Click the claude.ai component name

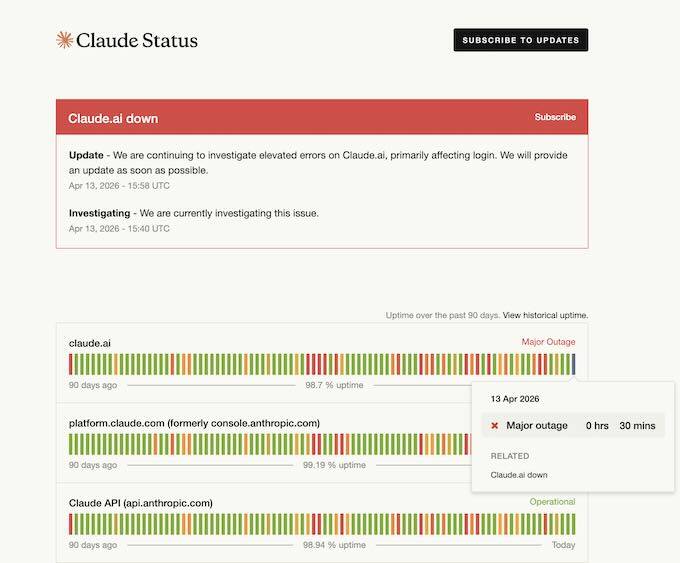click(90, 342)
